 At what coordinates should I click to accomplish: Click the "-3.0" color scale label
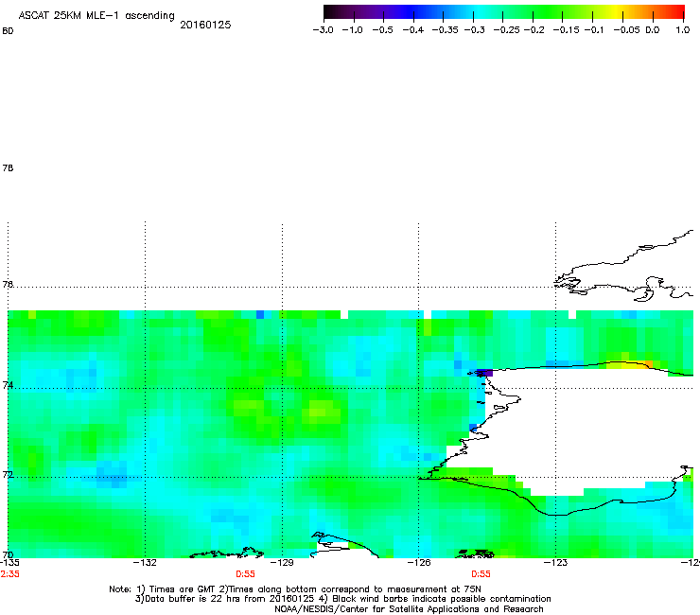tap(323, 30)
